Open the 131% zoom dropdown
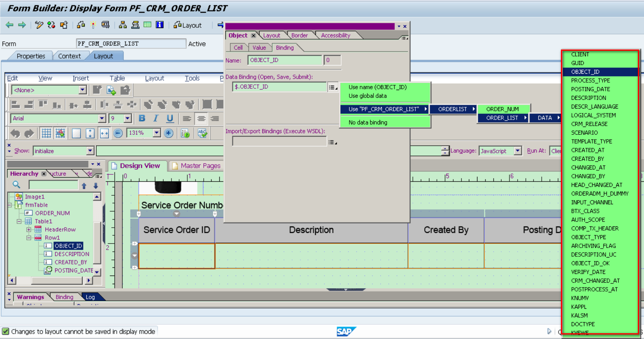 157,133
